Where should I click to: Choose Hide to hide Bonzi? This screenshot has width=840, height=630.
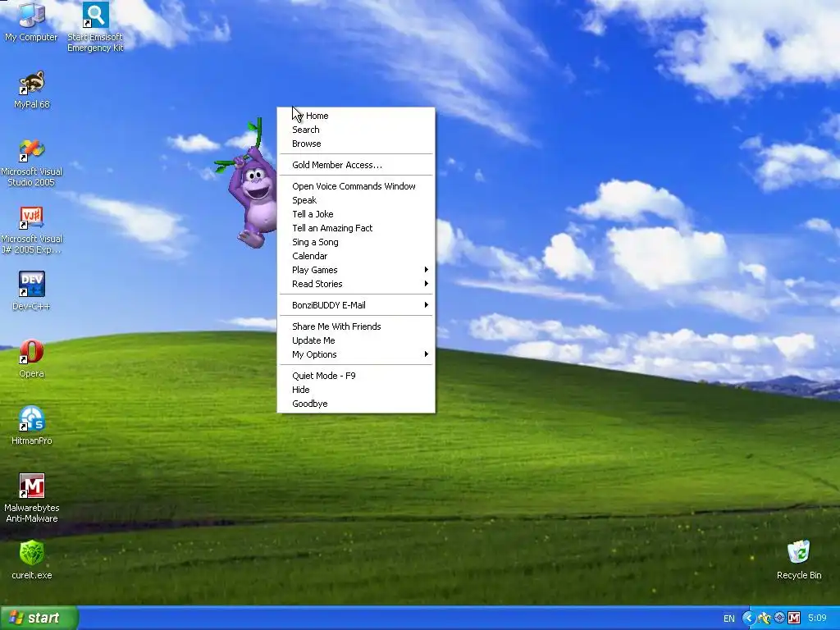click(356, 390)
